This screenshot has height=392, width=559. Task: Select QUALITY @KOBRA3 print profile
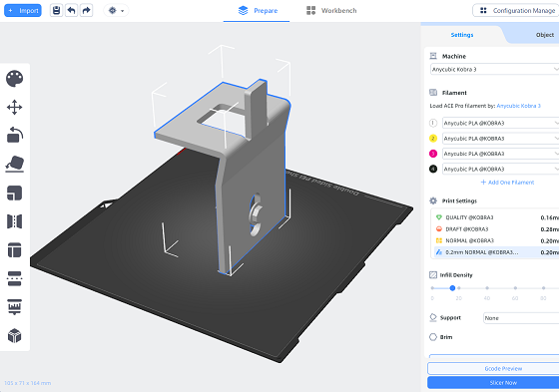pos(497,217)
